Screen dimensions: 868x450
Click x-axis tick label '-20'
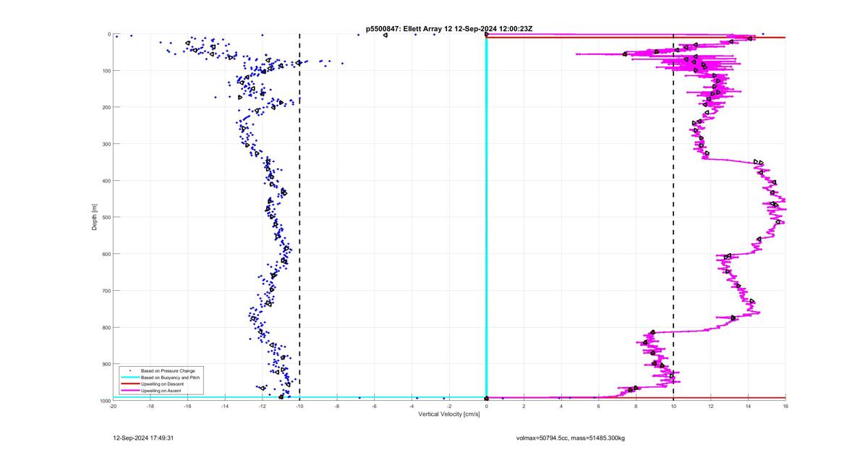tap(113, 406)
